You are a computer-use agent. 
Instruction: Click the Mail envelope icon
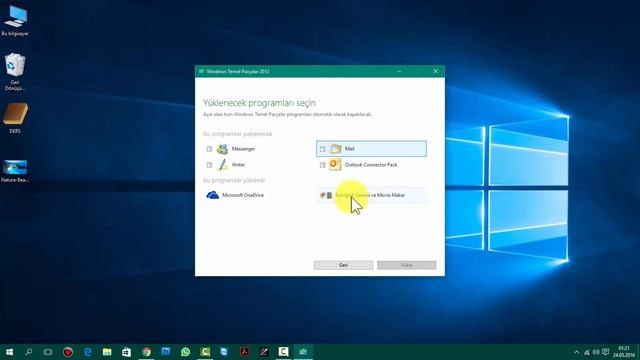click(336, 149)
